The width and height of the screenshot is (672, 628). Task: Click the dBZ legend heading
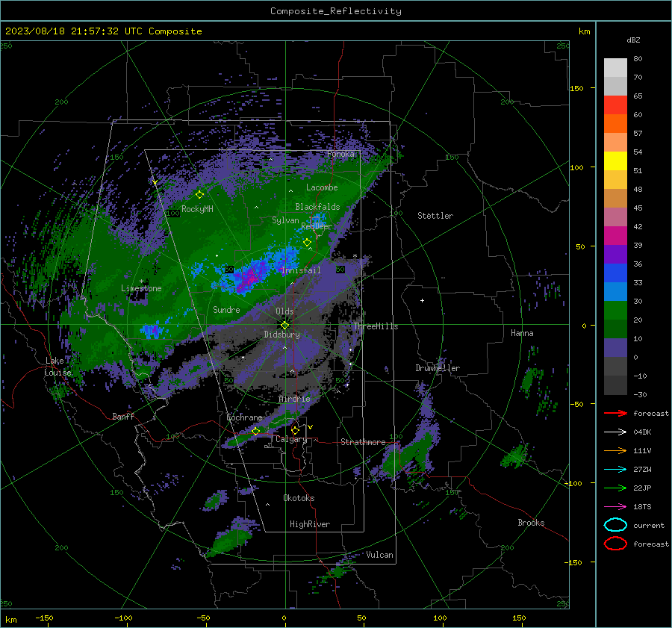[x=633, y=40]
